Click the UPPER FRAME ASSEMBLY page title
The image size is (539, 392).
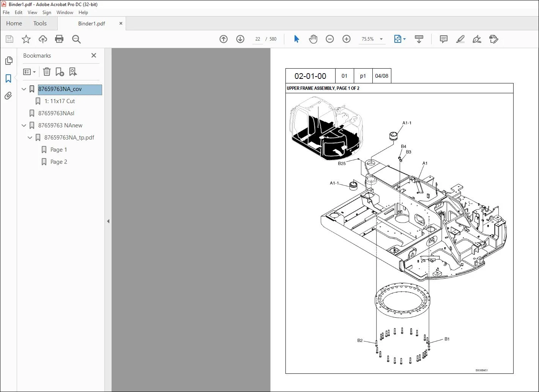pyautogui.click(x=323, y=88)
